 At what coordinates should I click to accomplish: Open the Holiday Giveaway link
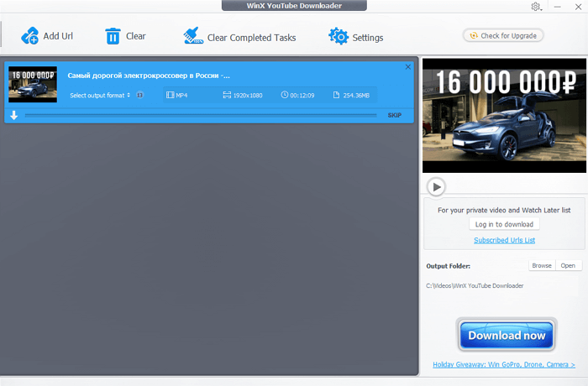coord(504,364)
